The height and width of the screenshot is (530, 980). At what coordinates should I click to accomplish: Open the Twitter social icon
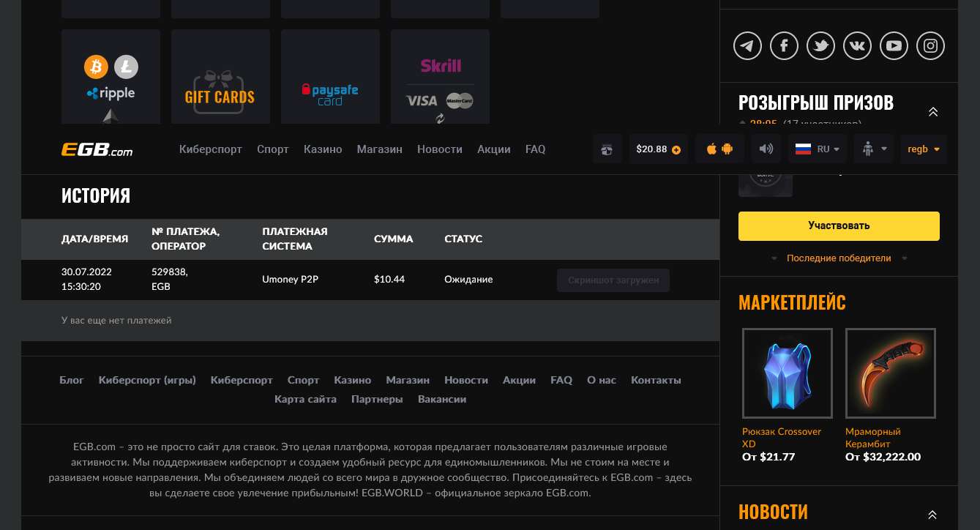tap(820, 46)
